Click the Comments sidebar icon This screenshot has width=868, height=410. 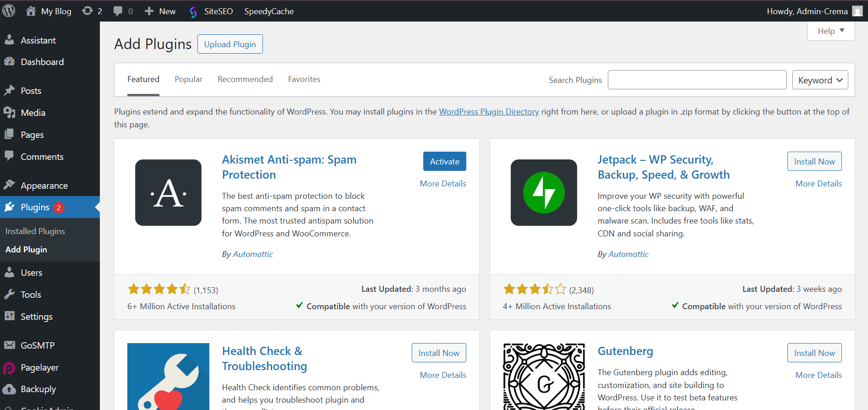pyautogui.click(x=9, y=156)
